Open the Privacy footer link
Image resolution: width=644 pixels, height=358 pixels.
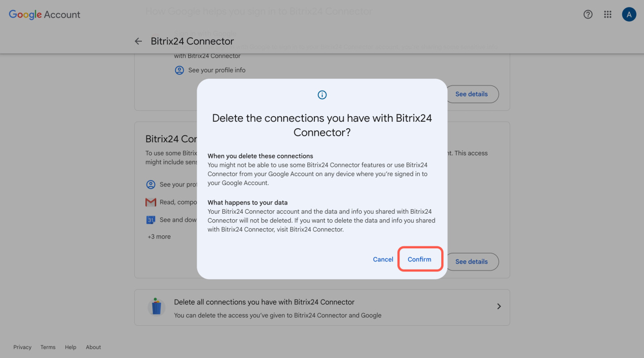pyautogui.click(x=22, y=347)
